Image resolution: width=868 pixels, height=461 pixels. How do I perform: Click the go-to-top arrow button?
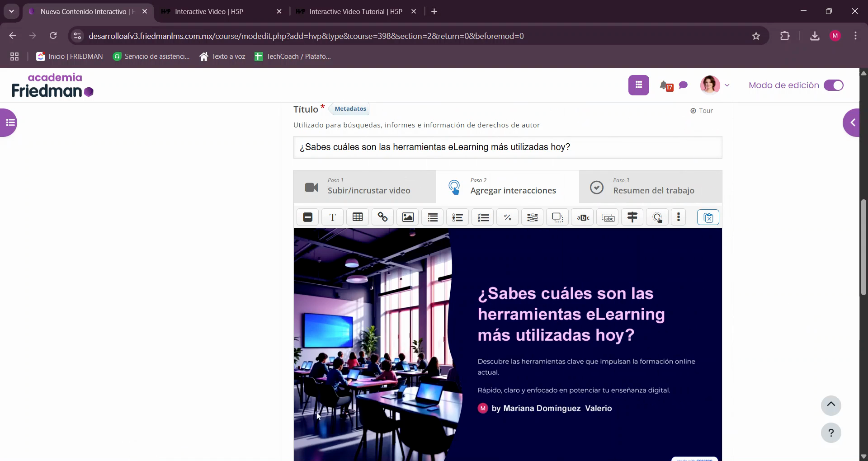831,405
